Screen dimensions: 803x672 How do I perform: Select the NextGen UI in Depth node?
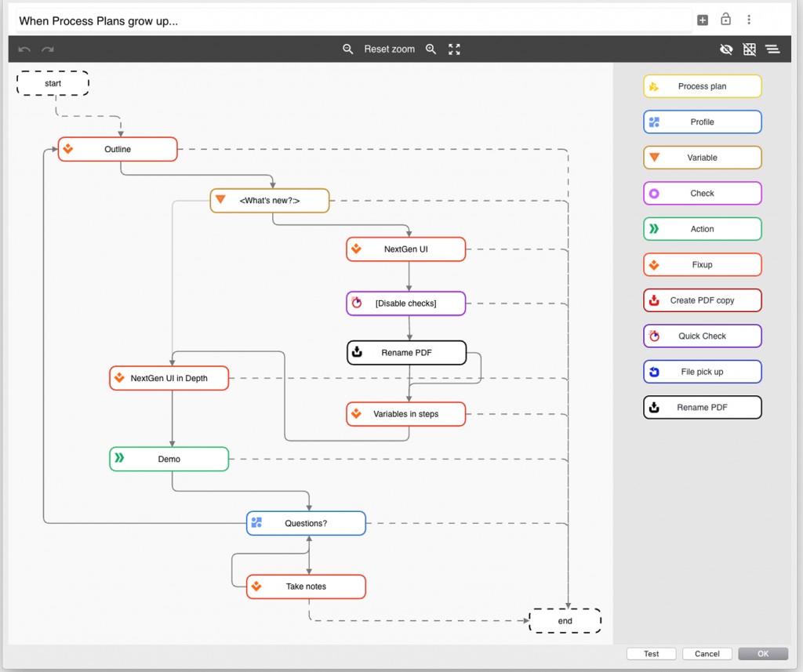(x=169, y=378)
